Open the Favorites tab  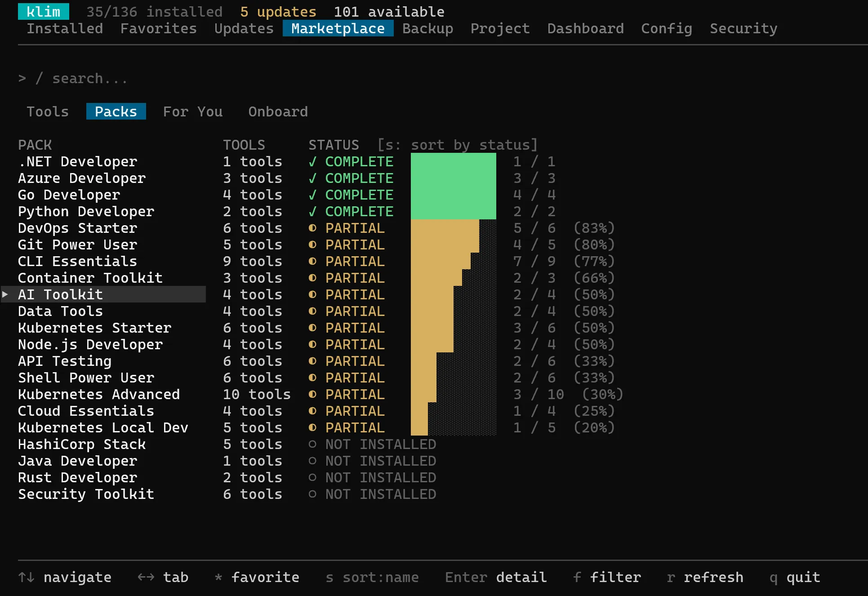(x=158, y=28)
